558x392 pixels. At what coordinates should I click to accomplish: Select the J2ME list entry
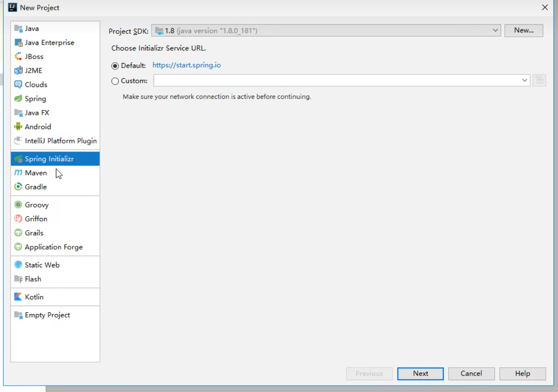(55, 71)
